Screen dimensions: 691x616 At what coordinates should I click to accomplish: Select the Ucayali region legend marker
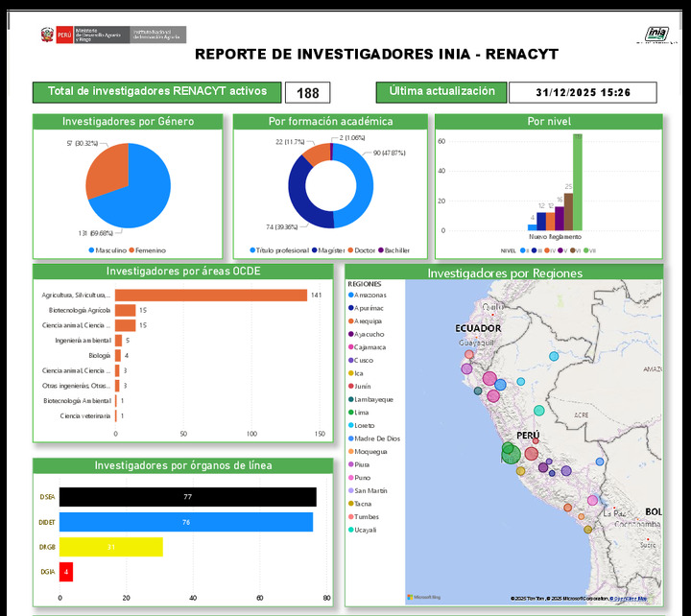point(351,529)
